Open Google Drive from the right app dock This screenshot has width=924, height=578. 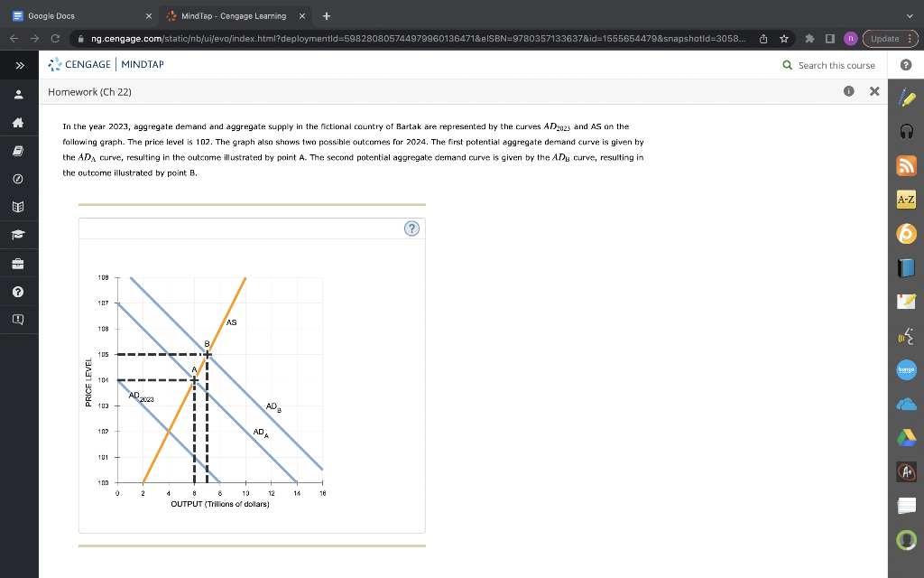[x=906, y=437]
